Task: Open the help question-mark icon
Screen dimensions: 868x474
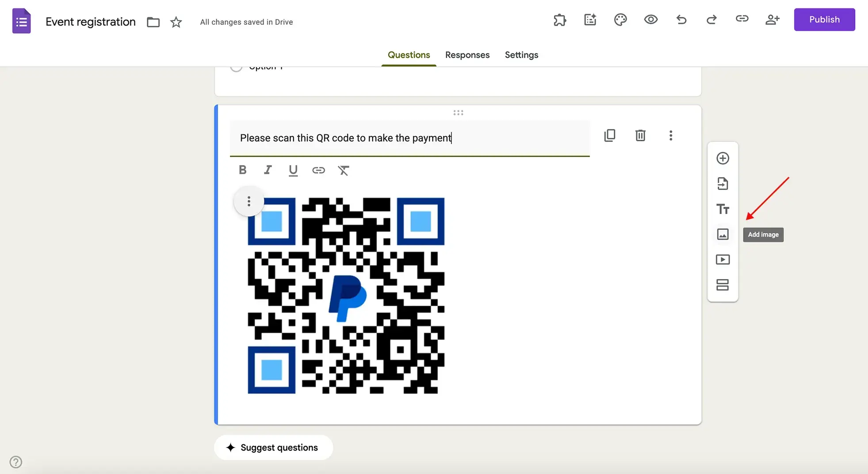Action: click(x=16, y=462)
